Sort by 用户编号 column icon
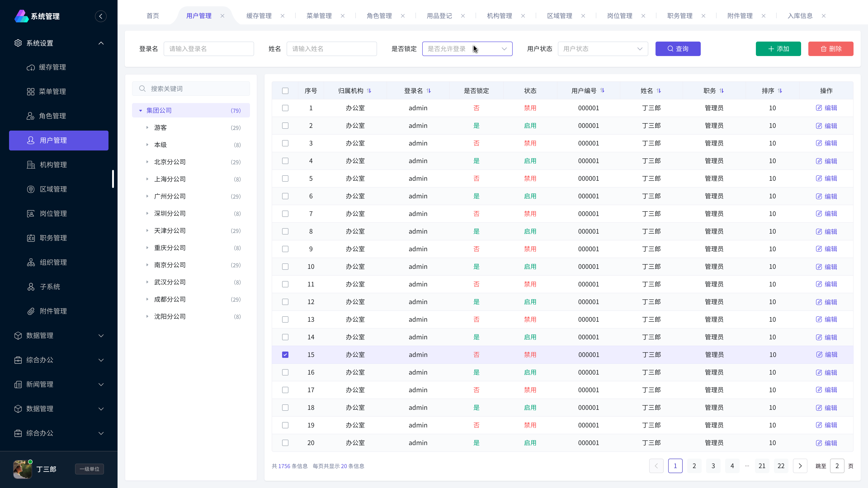 coord(602,91)
